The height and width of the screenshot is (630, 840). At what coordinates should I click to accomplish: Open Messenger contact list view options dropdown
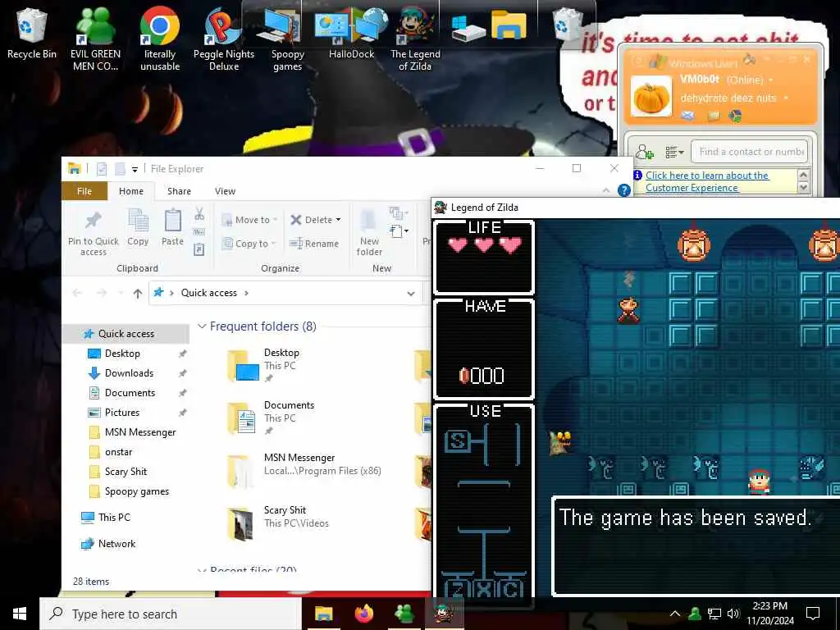coord(674,152)
